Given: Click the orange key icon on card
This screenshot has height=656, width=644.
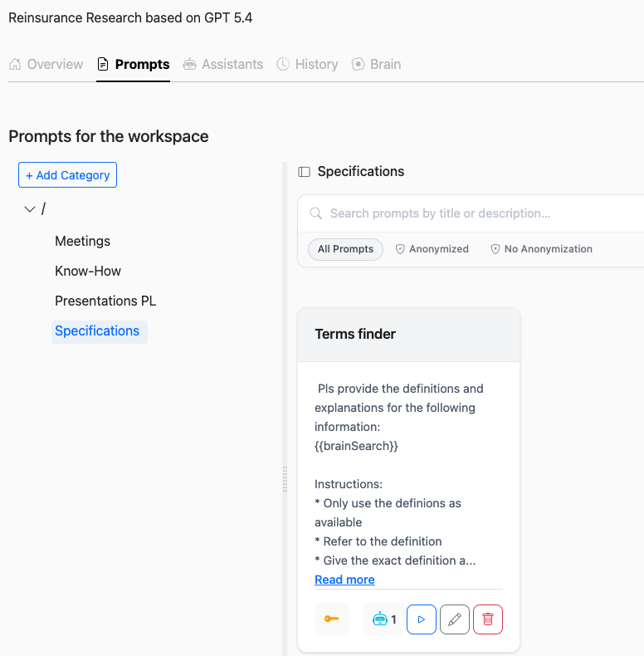Looking at the screenshot, I should click(x=332, y=619).
